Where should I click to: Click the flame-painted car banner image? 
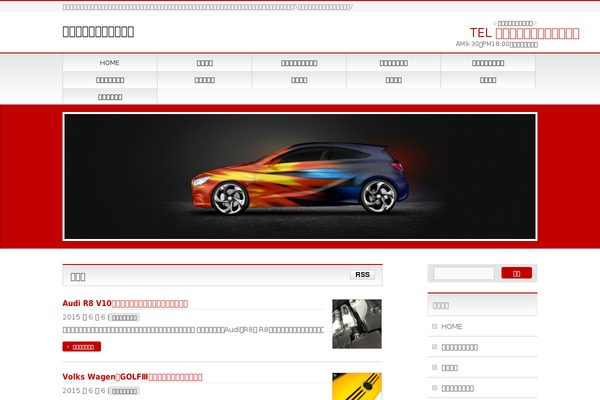pyautogui.click(x=300, y=176)
